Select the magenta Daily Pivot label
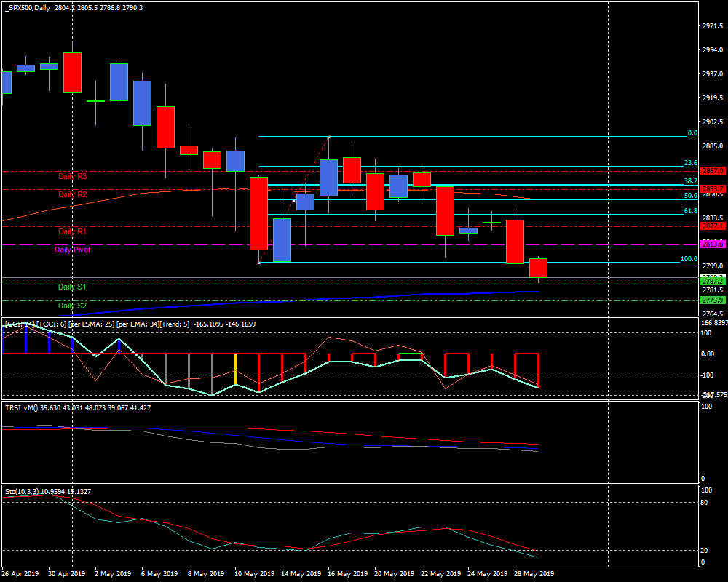The width and height of the screenshot is (728, 582). tap(73, 250)
